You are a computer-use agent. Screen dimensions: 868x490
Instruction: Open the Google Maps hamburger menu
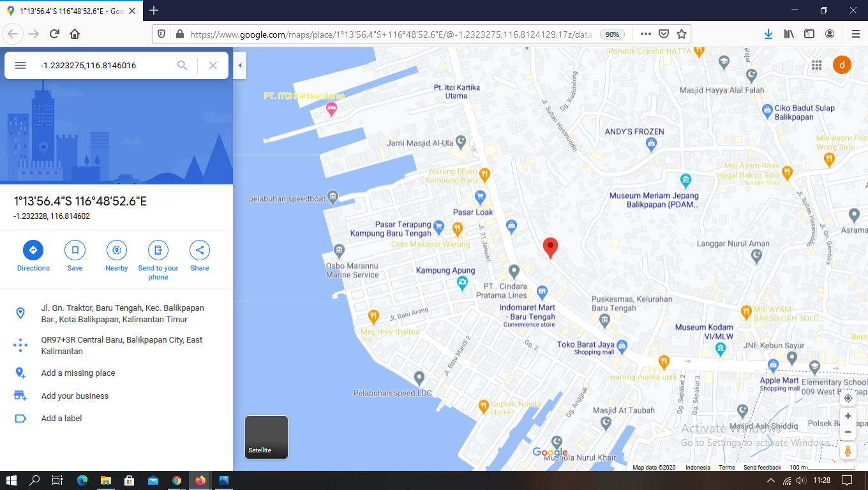(20, 65)
